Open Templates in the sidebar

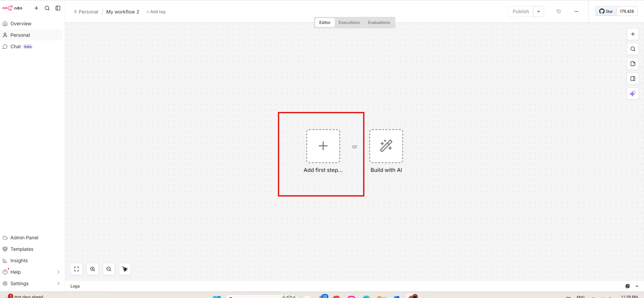click(x=22, y=249)
